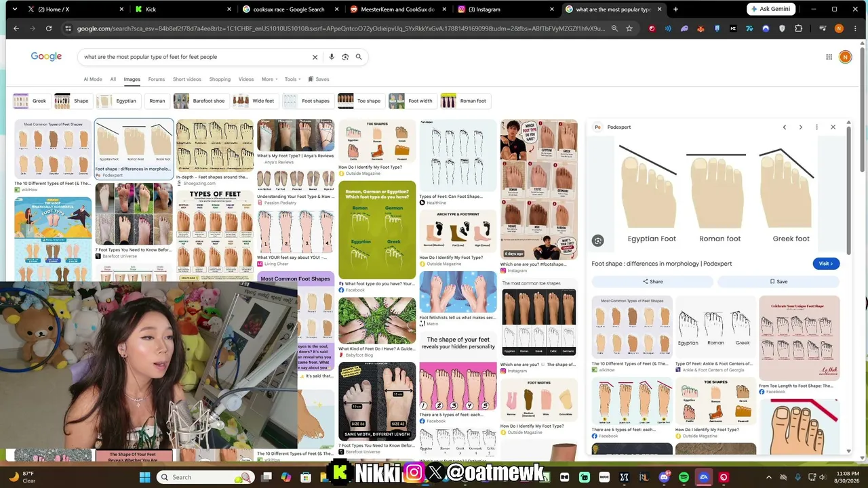Open the large Podexpert foot shape preview image
The width and height of the screenshot is (868, 488).
point(716,194)
